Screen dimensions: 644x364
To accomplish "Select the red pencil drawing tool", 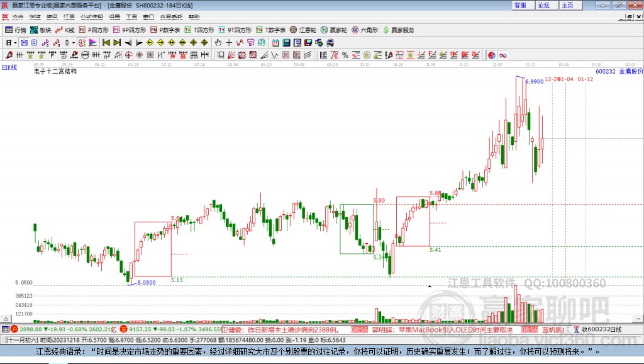I will point(9,55).
